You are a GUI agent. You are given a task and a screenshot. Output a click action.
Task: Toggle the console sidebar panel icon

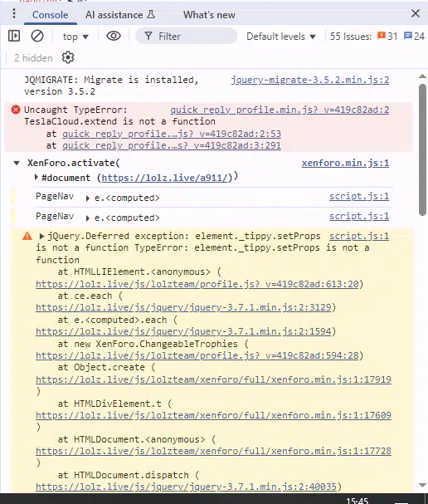pos(14,36)
